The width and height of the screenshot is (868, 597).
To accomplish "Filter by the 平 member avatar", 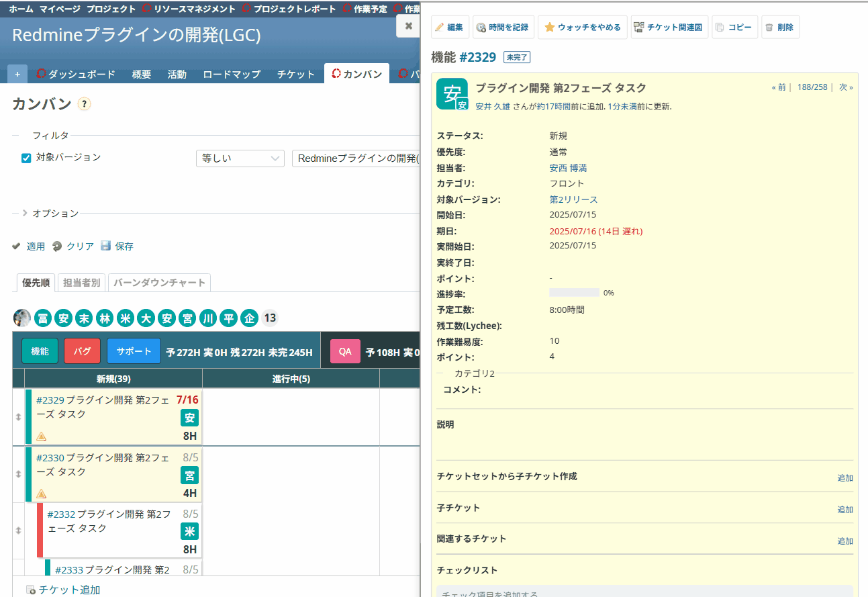I will [229, 318].
